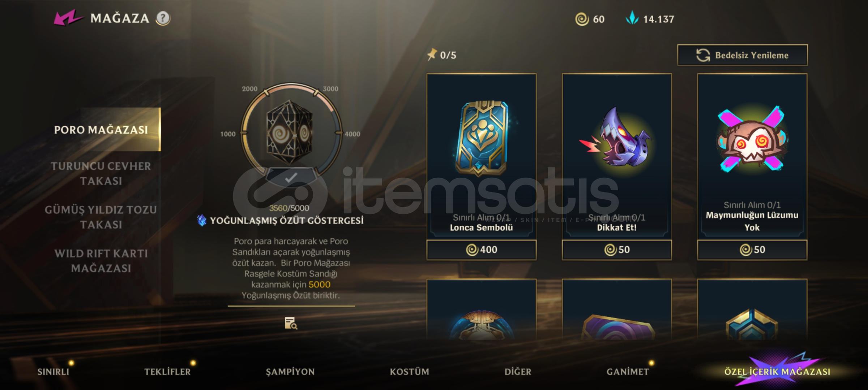Select the Lonca Sembolü card image
The image size is (868, 390).
pos(481,138)
